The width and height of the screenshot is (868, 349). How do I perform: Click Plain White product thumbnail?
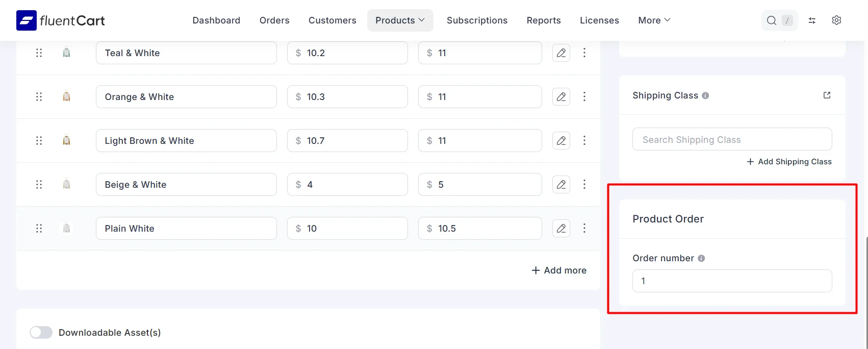tap(66, 229)
